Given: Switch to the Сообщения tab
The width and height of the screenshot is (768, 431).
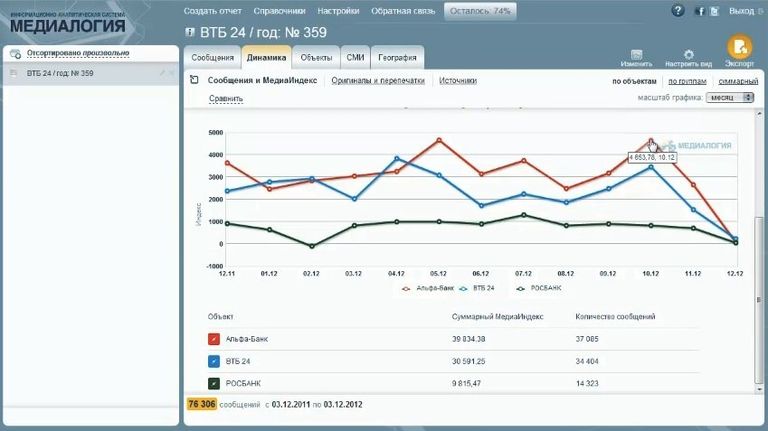Looking at the screenshot, I should coord(213,57).
